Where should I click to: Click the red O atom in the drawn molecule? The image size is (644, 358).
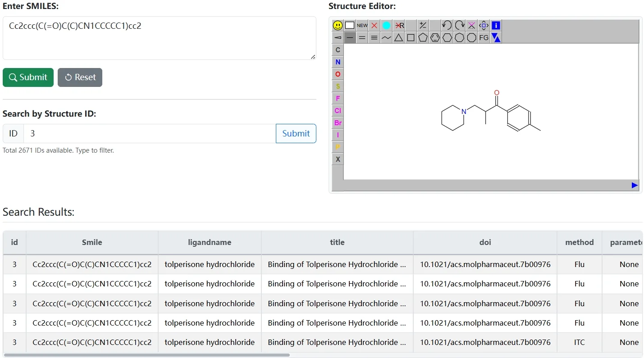[497, 93]
